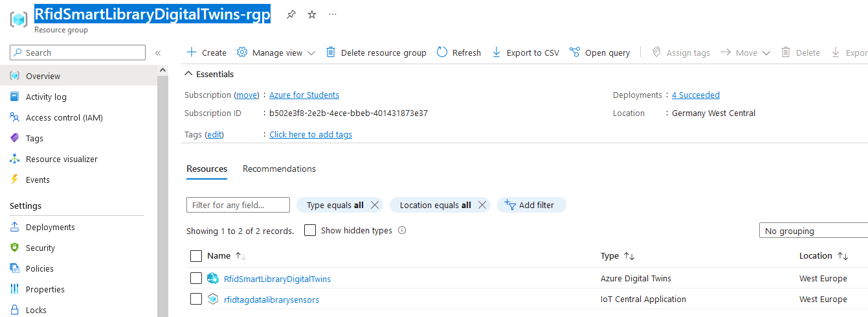
Task: Click the RfidSmartLibraryDigitalTwins-rgp title
Action: 152,14
